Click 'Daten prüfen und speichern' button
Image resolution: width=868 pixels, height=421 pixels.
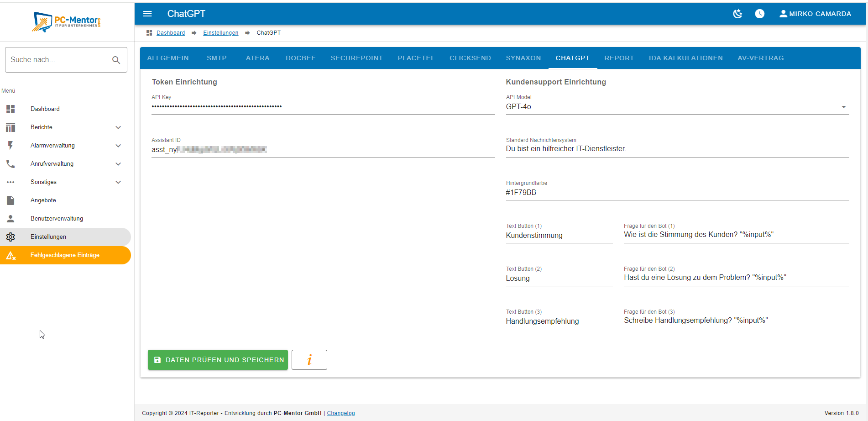point(218,360)
